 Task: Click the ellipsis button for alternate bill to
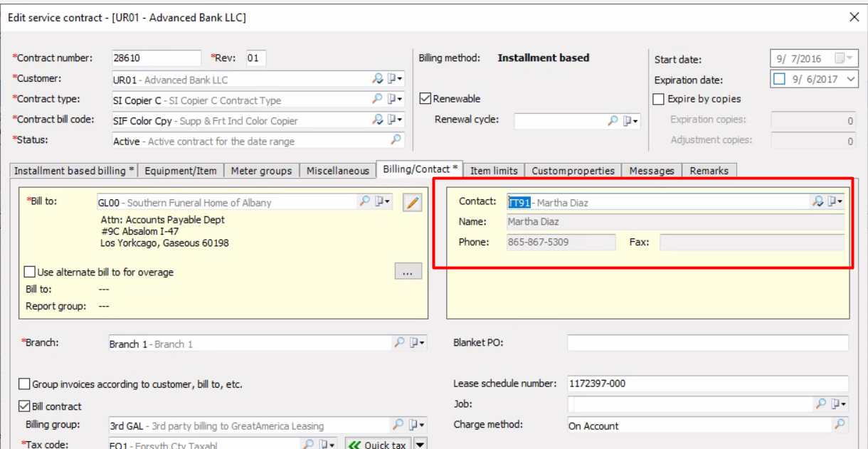tap(408, 272)
